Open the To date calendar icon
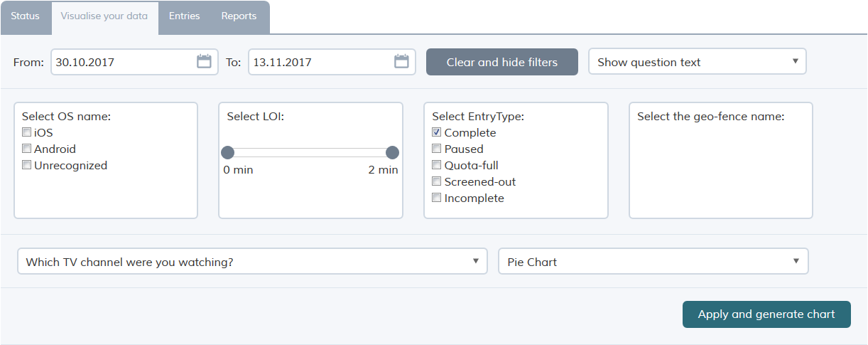 pos(401,61)
